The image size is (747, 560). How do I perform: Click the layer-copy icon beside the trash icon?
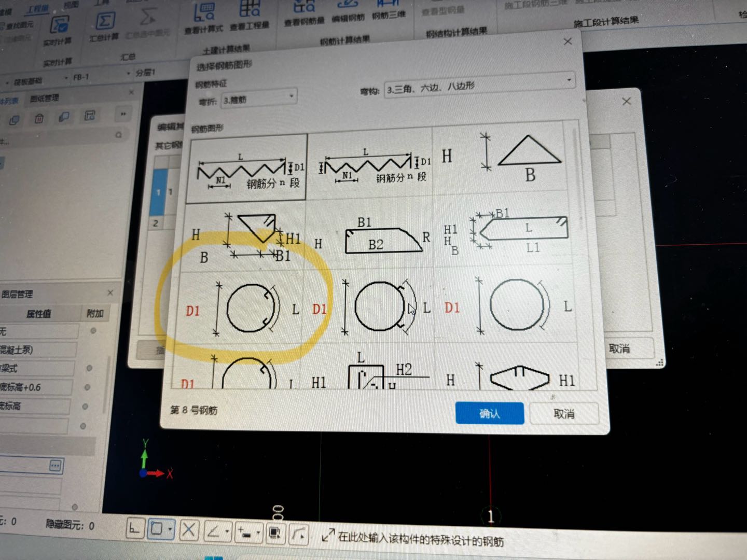pos(64,117)
